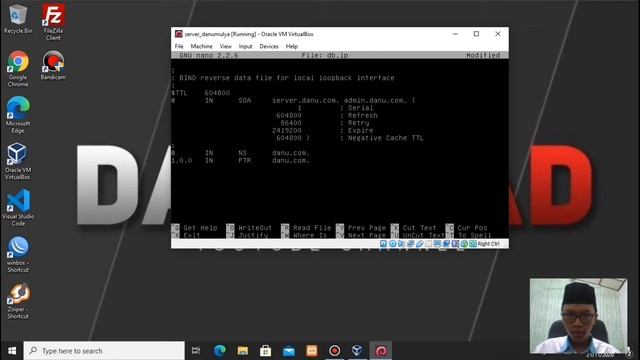Click the network adapter indicator
The height and width of the screenshot is (360, 640).
coord(411,244)
